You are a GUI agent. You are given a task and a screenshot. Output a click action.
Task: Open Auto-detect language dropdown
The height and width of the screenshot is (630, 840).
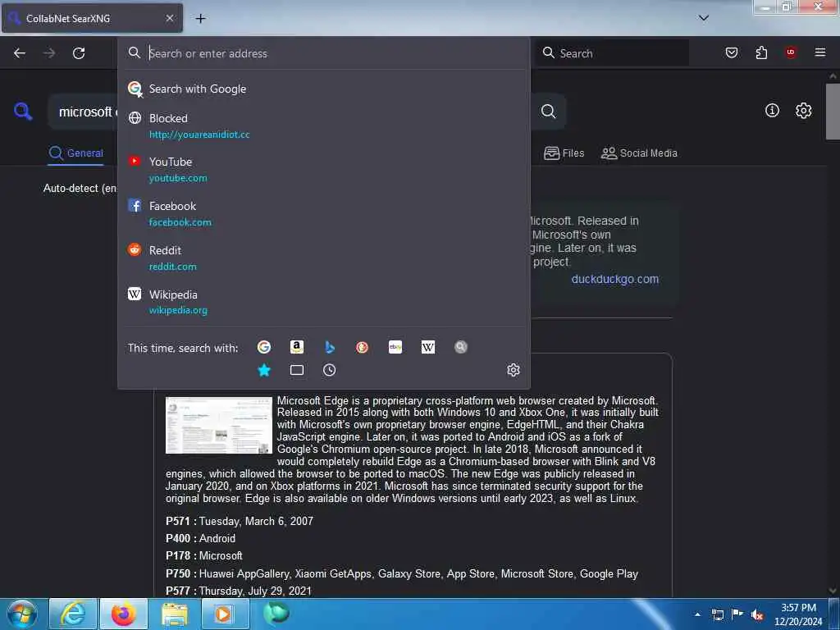(80, 189)
